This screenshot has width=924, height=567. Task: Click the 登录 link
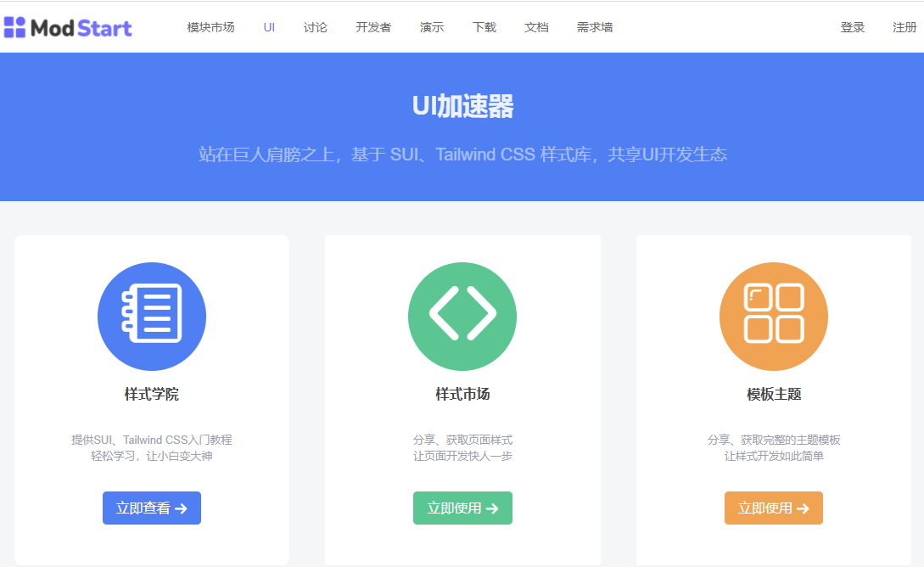[852, 26]
